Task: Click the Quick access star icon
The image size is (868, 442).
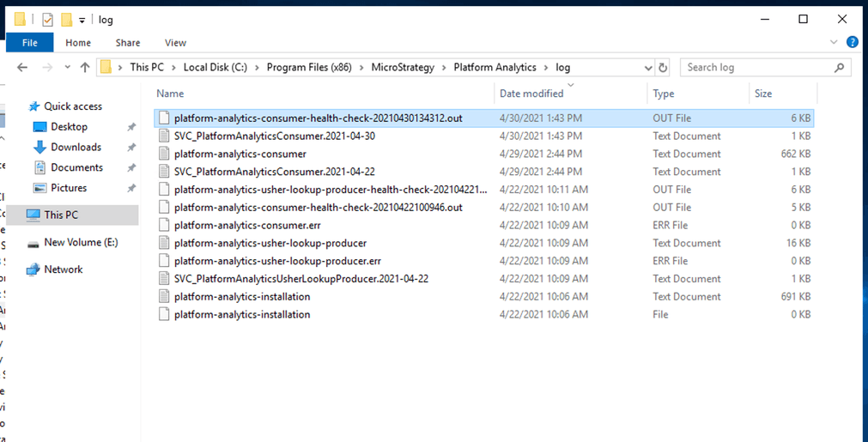Action: [x=34, y=106]
